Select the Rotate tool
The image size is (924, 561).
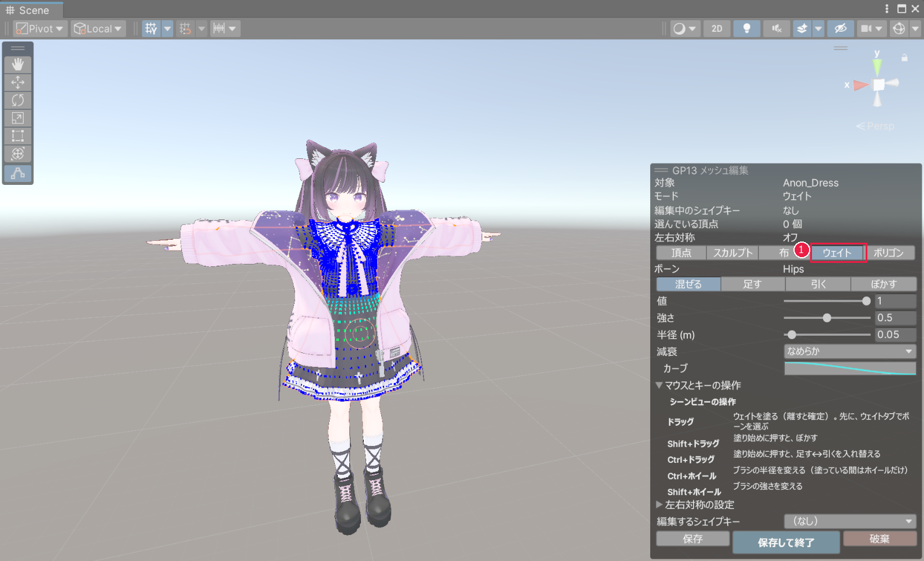pyautogui.click(x=18, y=100)
